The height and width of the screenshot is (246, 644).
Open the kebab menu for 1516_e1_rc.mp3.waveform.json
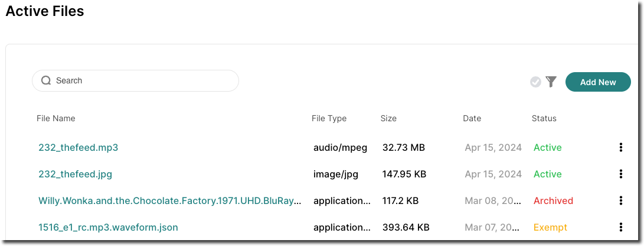click(x=620, y=227)
